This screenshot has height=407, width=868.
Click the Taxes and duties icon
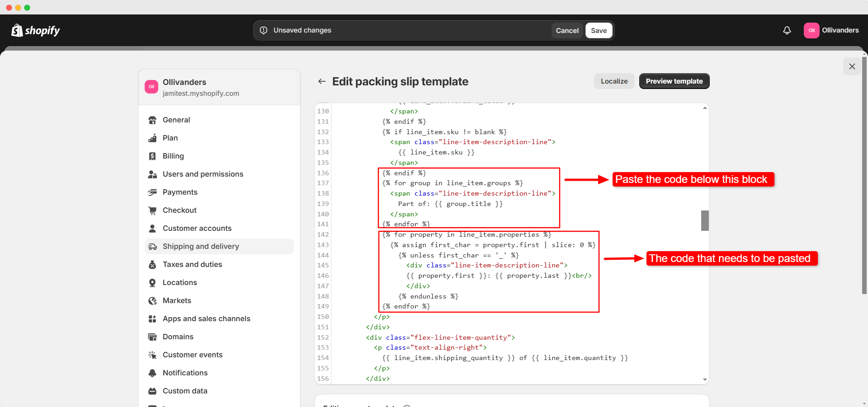(x=152, y=265)
